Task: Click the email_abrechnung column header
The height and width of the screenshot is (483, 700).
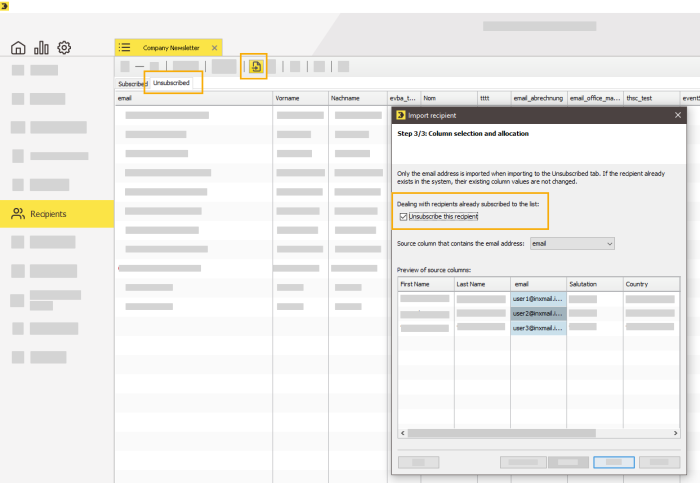Action: click(x=539, y=98)
